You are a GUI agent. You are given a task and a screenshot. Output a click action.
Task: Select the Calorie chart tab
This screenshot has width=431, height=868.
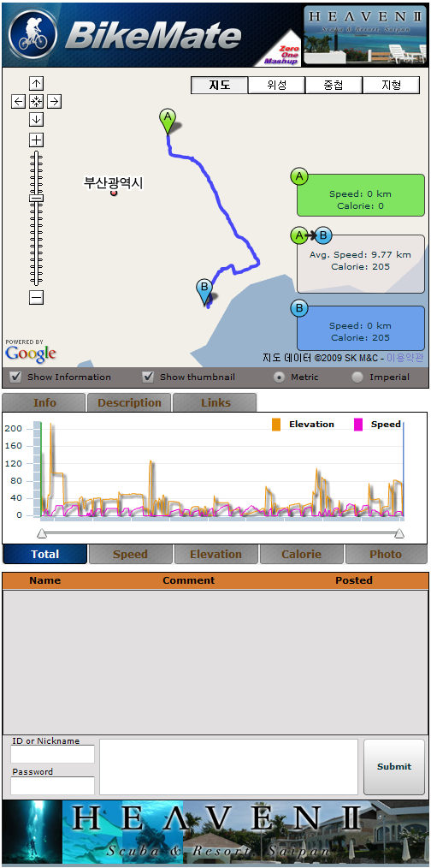[x=302, y=554]
